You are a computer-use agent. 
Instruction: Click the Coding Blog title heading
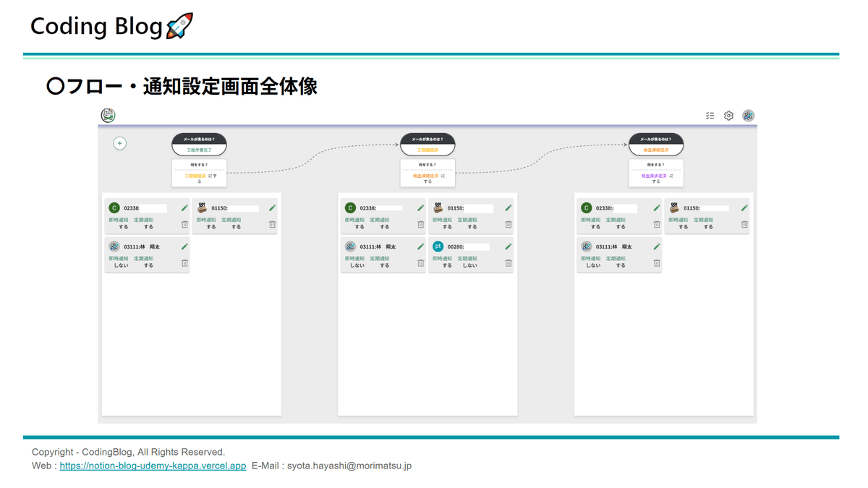click(x=96, y=27)
